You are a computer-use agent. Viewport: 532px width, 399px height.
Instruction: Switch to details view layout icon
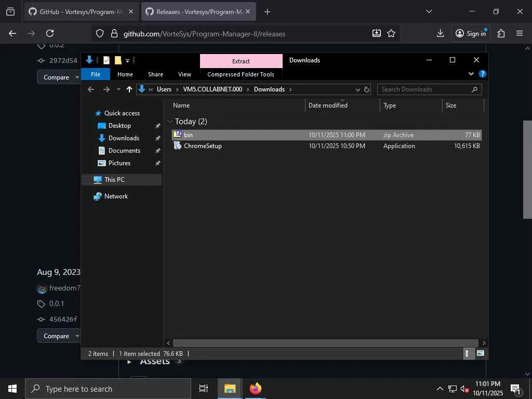pos(468,353)
